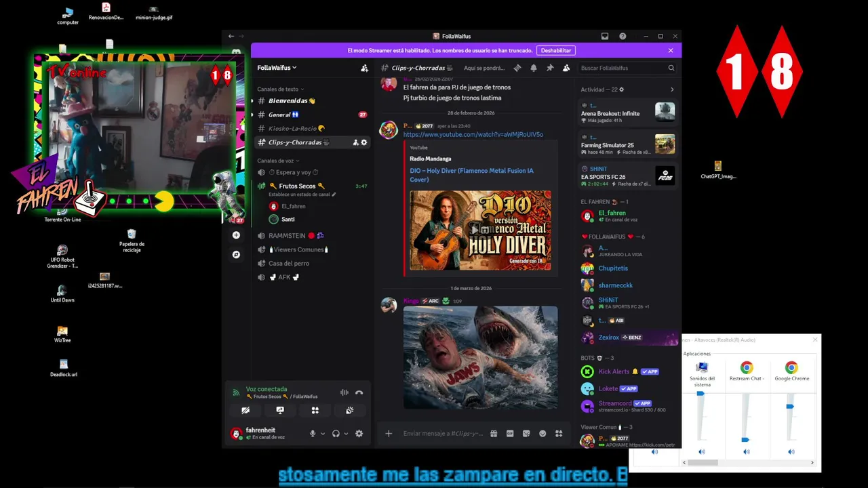Set channel status Establece un estado
This screenshot has width=868, height=488.
pyautogui.click(x=302, y=195)
